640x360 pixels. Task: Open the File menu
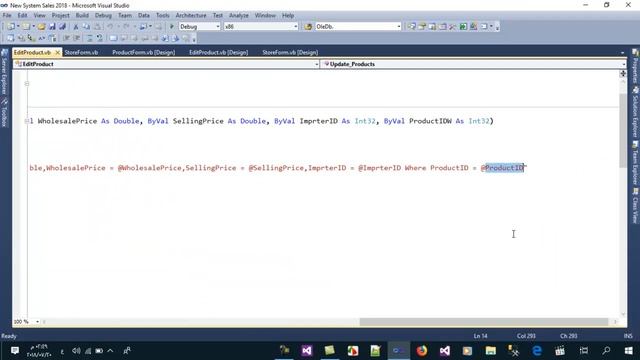(7, 16)
